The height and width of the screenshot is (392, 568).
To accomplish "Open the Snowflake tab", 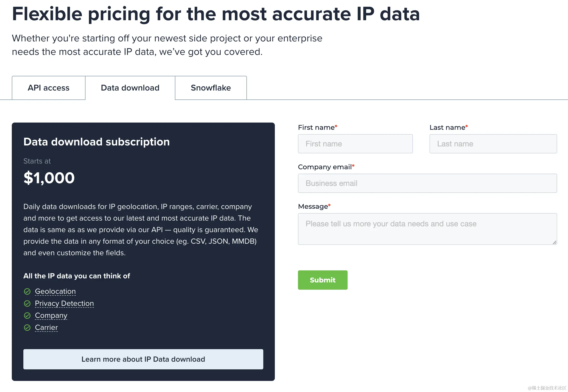I will pos(211,88).
